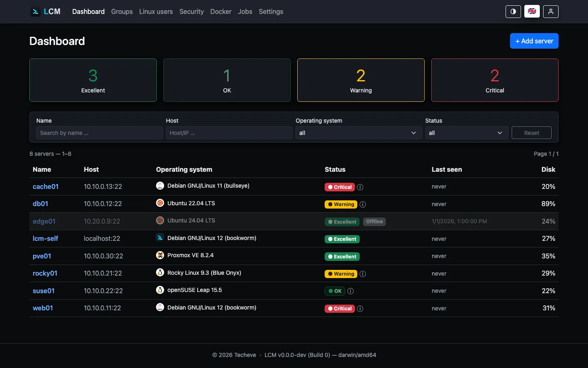Screen dimensions: 588x368
Task: Open Linux users section
Action: [x=156, y=11]
